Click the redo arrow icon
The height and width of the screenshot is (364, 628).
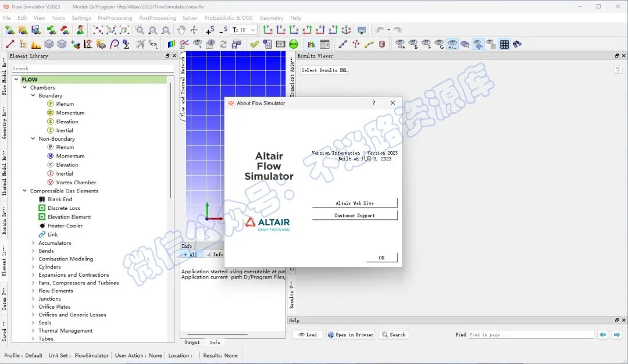tap(398, 30)
